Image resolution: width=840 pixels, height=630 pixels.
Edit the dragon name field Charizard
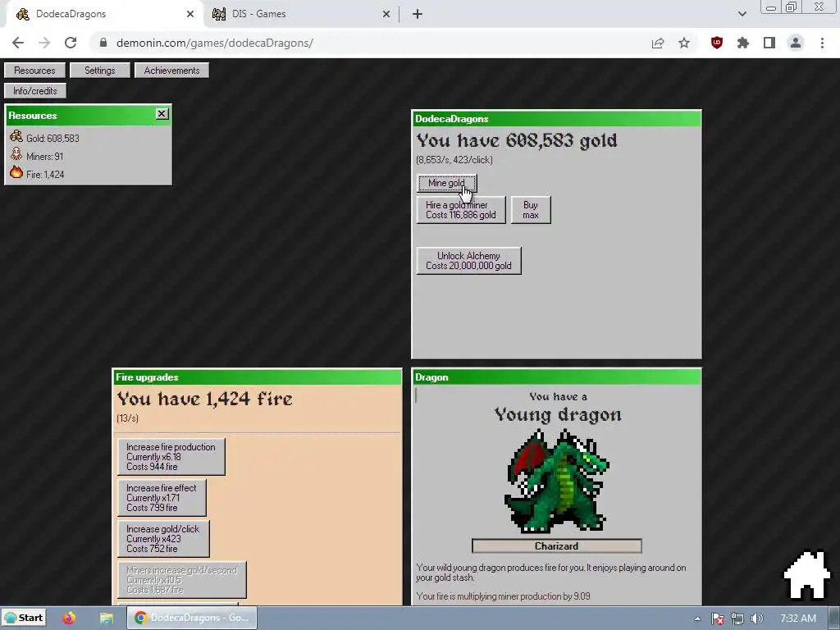556,546
